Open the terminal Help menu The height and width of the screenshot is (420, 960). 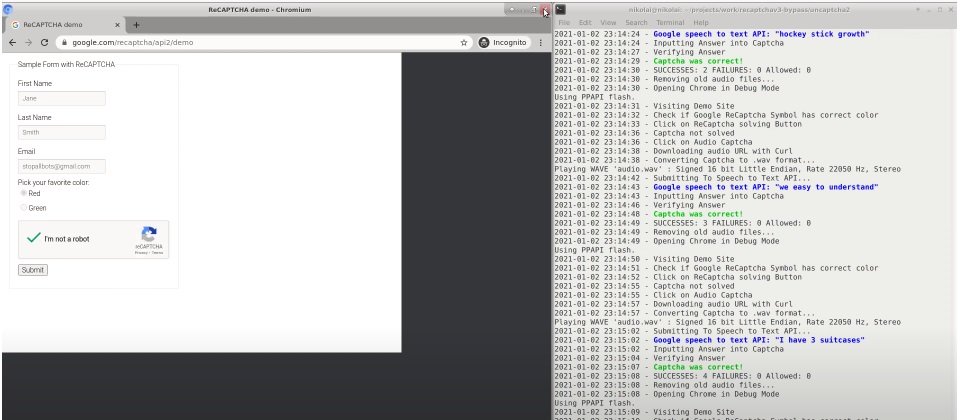[700, 23]
